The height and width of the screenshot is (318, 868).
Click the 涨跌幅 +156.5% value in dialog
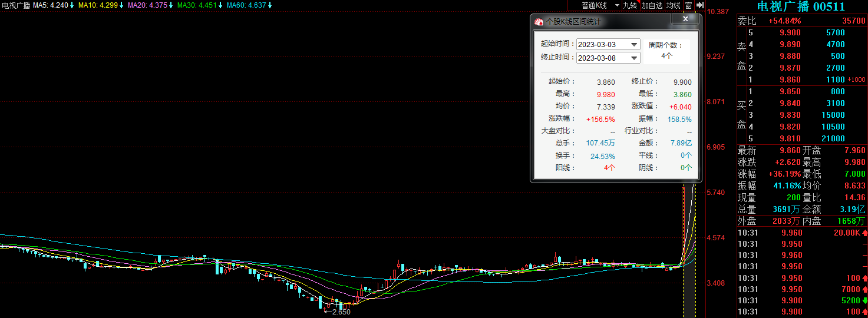(600, 119)
